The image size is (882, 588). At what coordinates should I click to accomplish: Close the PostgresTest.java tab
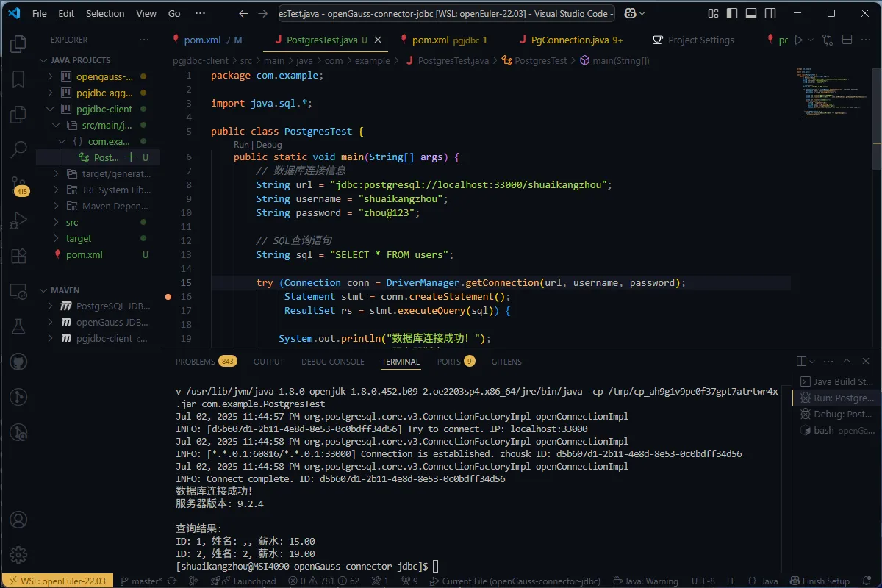click(378, 40)
